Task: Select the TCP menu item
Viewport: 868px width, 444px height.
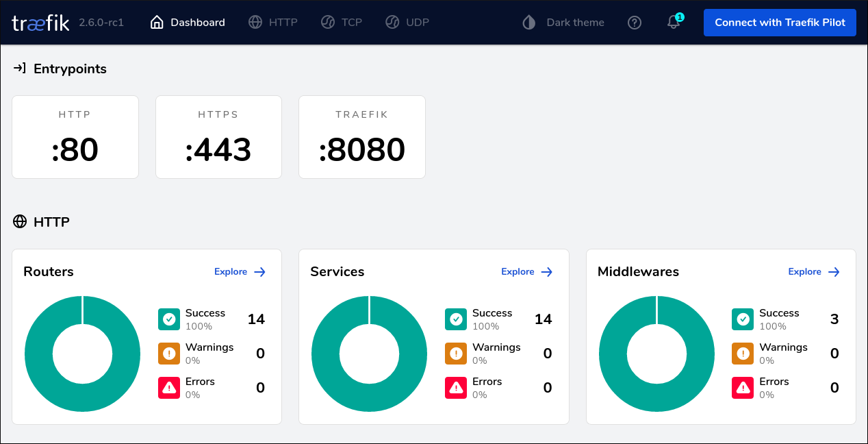Action: click(x=341, y=22)
